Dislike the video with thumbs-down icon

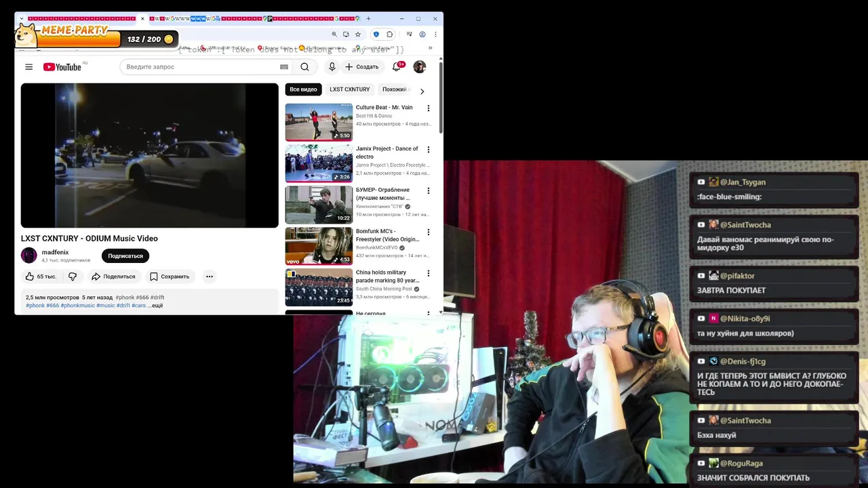click(73, 277)
